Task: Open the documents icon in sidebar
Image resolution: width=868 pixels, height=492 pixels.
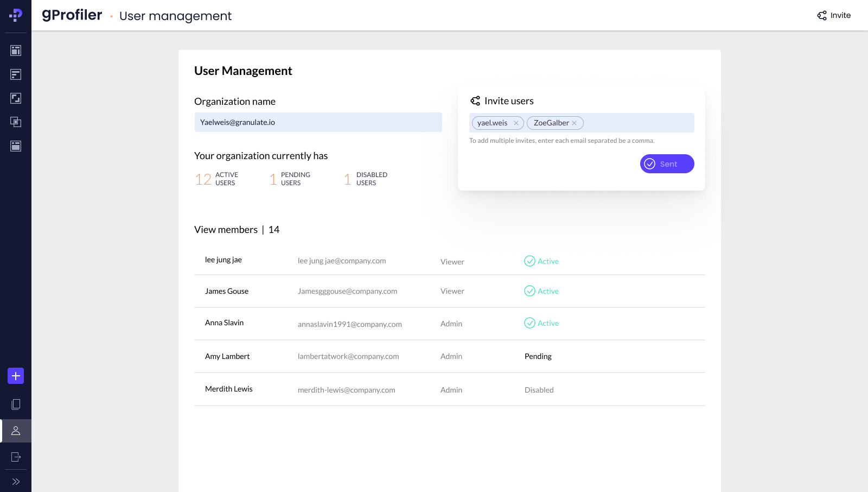Action: coord(16,405)
